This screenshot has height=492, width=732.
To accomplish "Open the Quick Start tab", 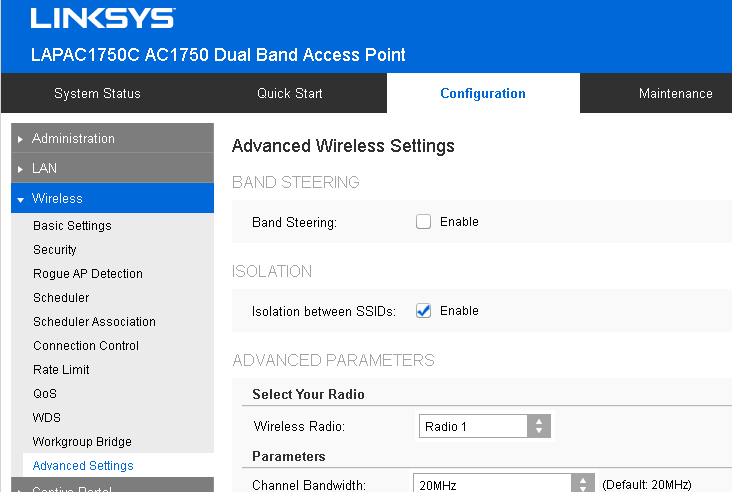I will coord(290,93).
